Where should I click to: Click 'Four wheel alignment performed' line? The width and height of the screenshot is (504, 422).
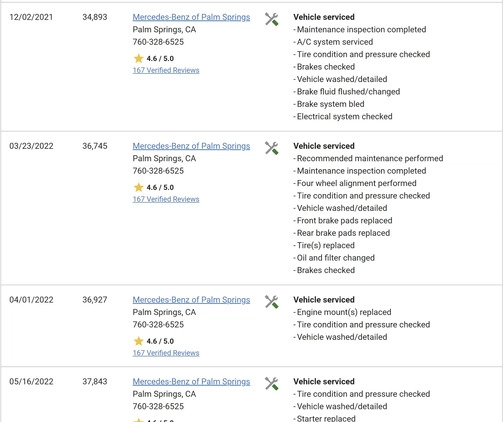pos(355,183)
